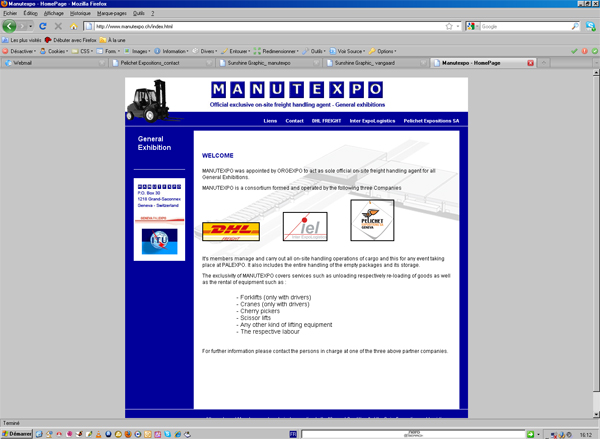Open the Fichier menu
The image size is (600, 439).
click(x=10, y=13)
